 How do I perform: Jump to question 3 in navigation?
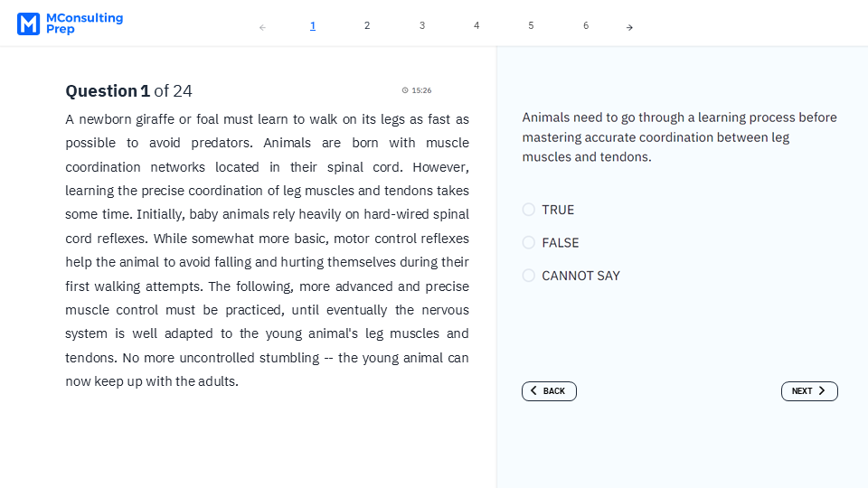(422, 25)
